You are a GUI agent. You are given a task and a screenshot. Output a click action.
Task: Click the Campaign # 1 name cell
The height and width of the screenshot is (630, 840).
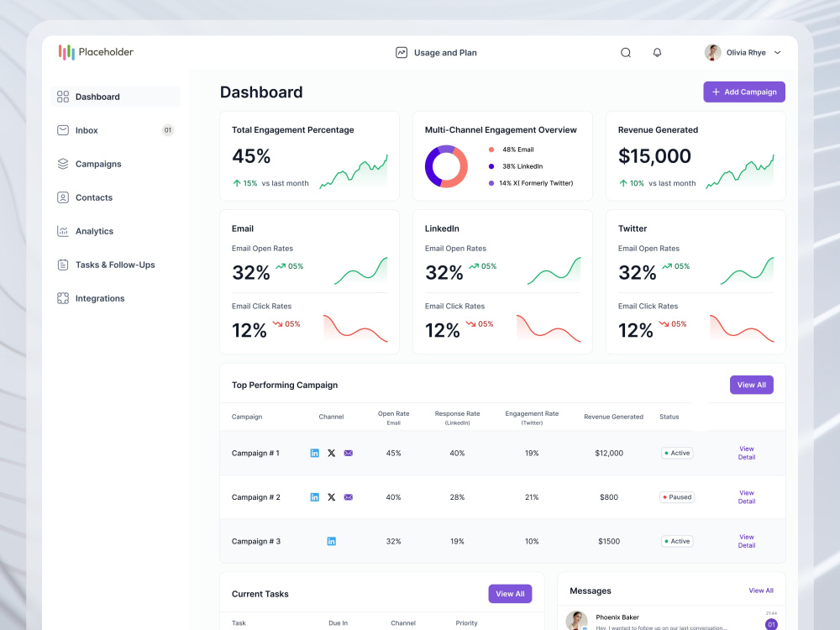255,454
